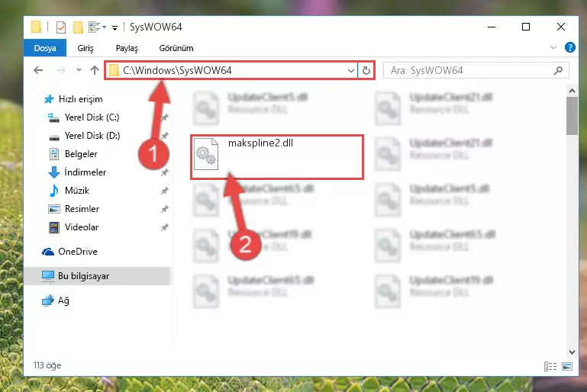Image resolution: width=587 pixels, height=392 pixels.
Task: Open the Paylaş ribbon tab
Action: tap(127, 48)
